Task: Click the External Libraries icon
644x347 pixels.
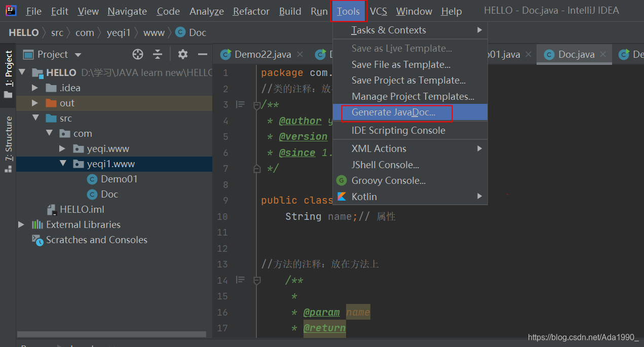Action: pos(37,224)
